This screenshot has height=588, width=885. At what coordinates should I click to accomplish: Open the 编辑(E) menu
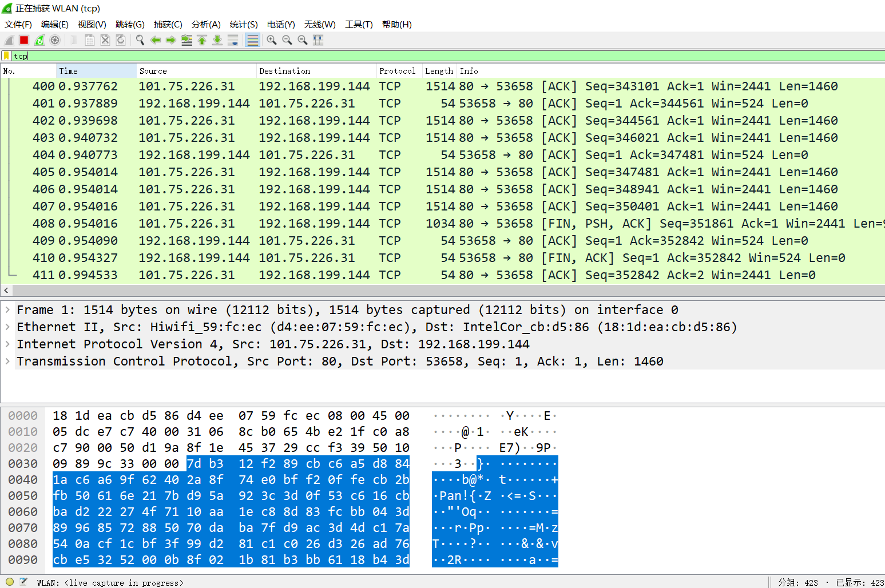point(55,24)
